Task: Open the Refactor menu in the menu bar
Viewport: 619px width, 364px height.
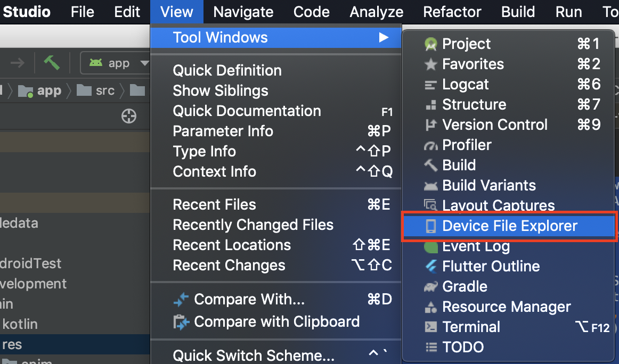Action: [x=452, y=12]
